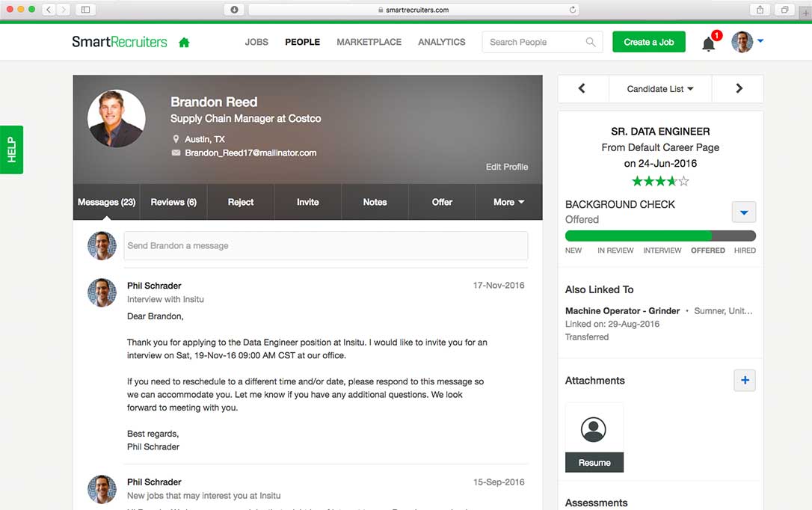The width and height of the screenshot is (812, 510).
Task: Click the four-star candidate rating
Action: (660, 181)
